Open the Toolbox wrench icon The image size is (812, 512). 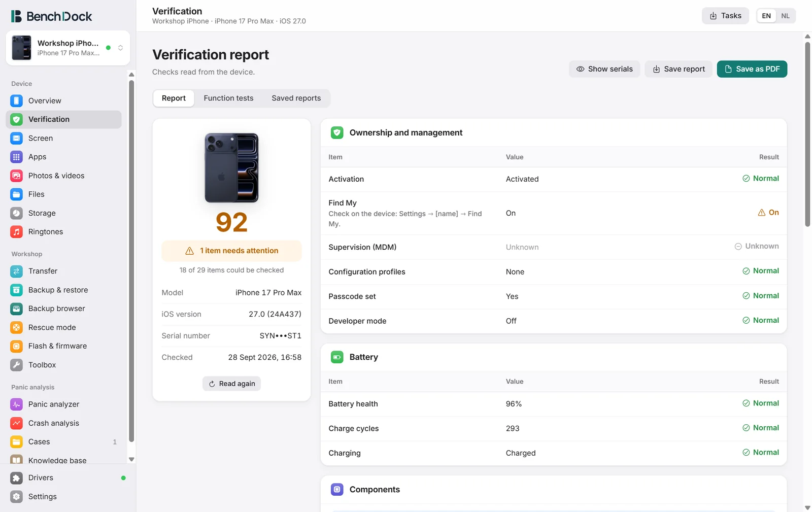click(16, 365)
